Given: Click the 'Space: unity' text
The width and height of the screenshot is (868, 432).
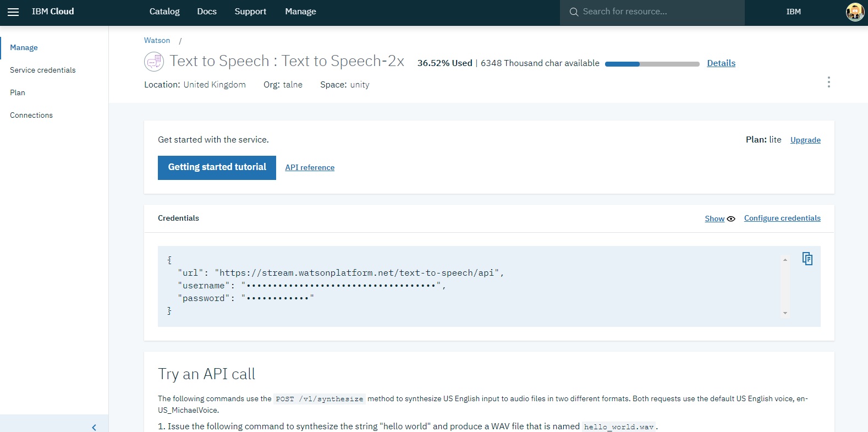Looking at the screenshot, I should (345, 85).
